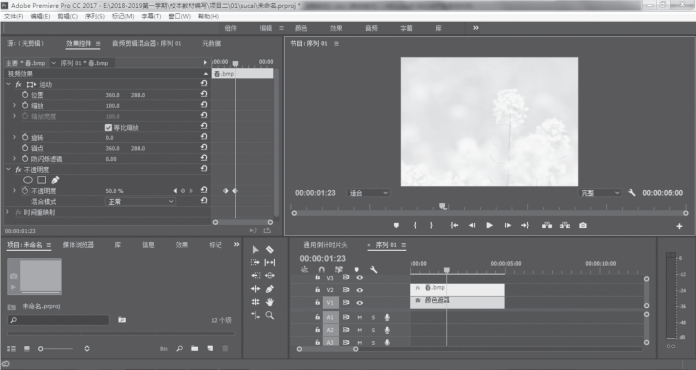Mute audio track A1
This screenshot has width=696, height=370.
[x=360, y=317]
